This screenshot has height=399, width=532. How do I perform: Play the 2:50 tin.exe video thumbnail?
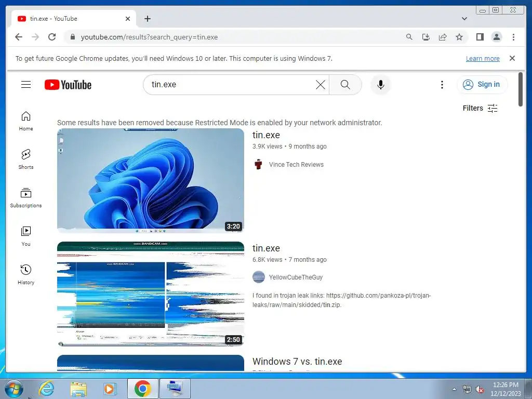coord(150,294)
